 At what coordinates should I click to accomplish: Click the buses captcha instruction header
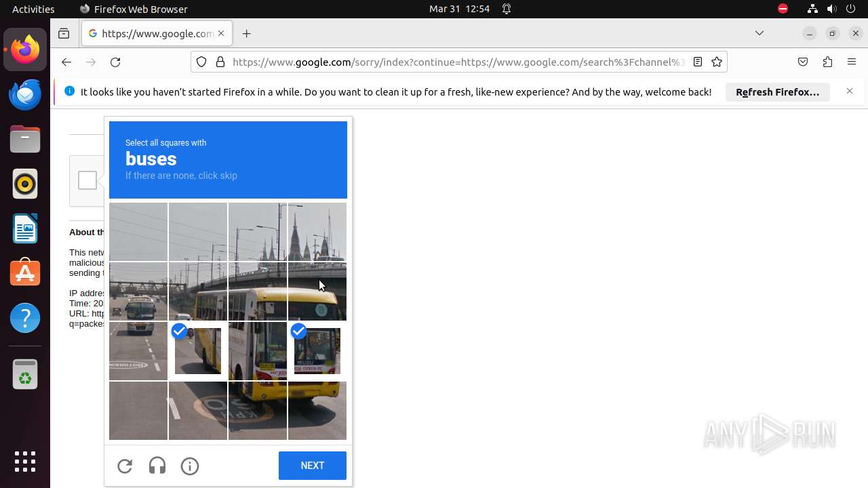point(228,160)
